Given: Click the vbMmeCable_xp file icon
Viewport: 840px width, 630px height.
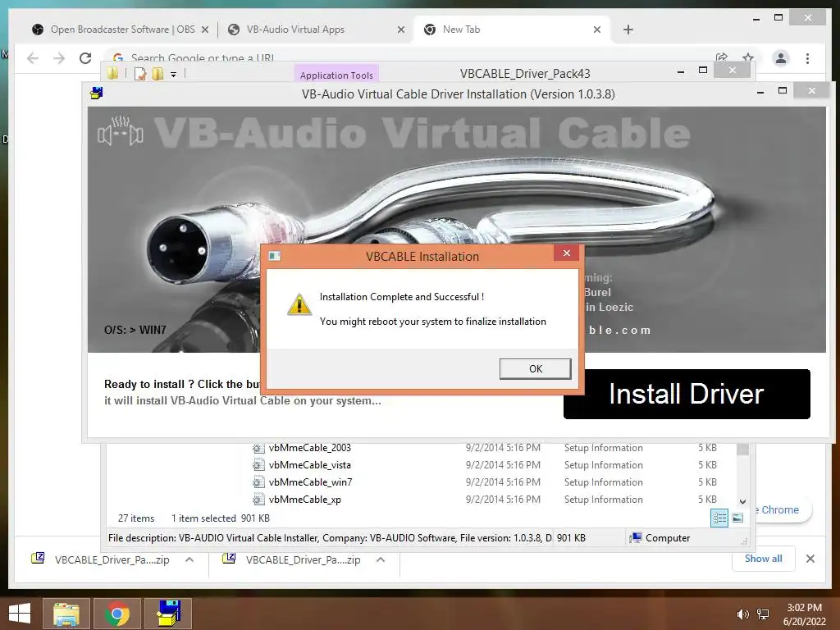Looking at the screenshot, I should point(258,500).
